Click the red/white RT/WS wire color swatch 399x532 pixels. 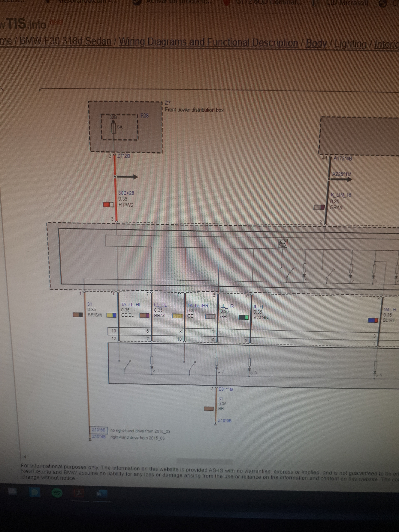[108, 205]
